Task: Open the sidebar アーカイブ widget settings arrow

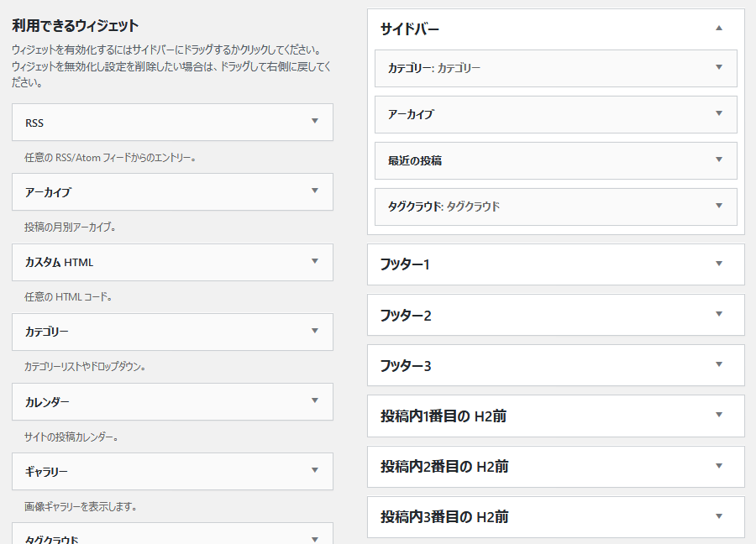Action: [719, 113]
